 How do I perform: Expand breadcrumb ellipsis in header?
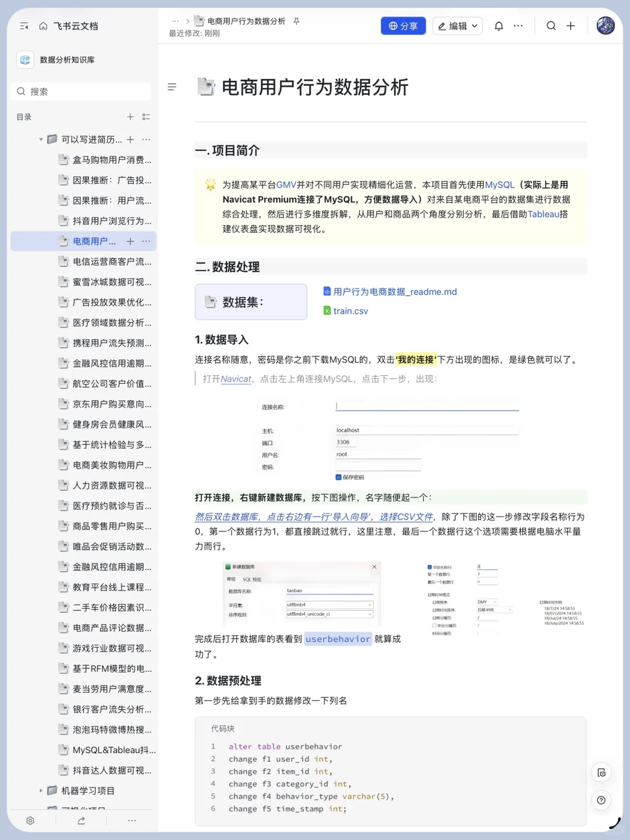tap(176, 21)
